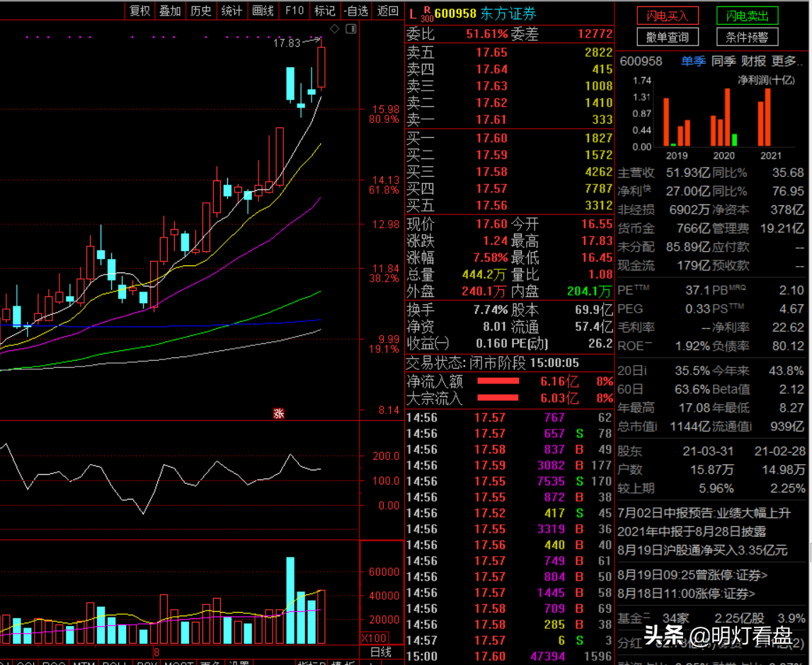Click the 卖五 price 17.65
The height and width of the screenshot is (665, 812).
(491, 52)
